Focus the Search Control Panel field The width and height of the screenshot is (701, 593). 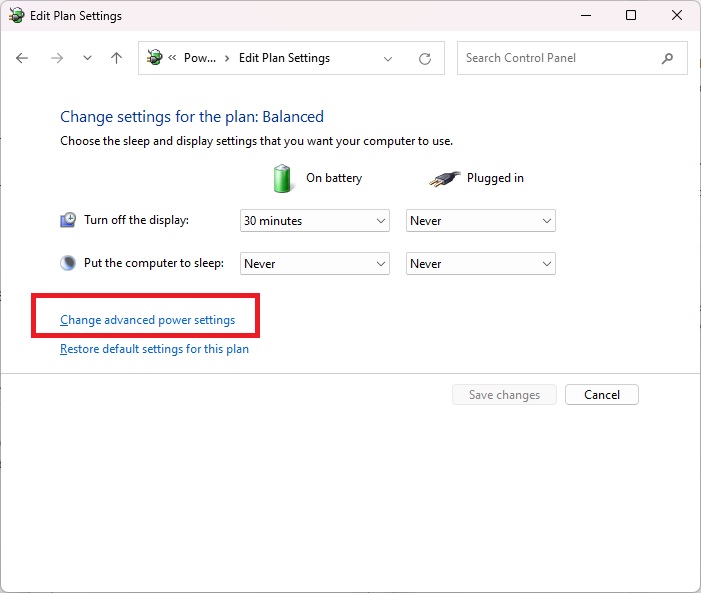(572, 58)
